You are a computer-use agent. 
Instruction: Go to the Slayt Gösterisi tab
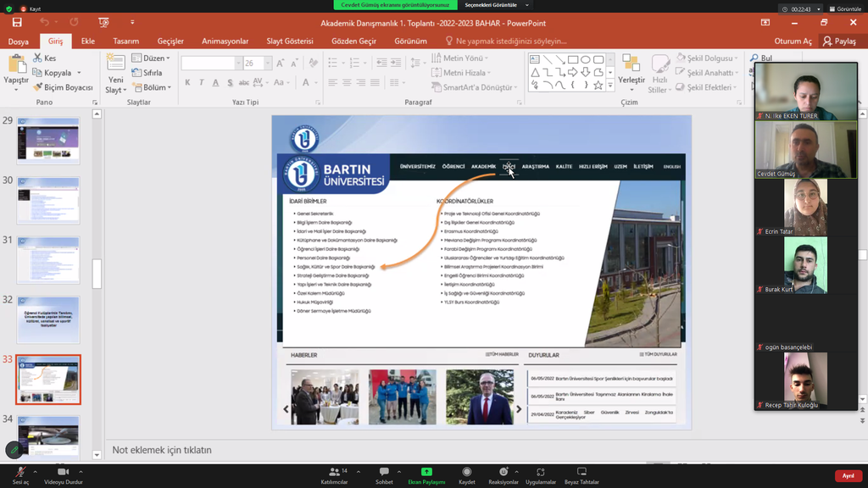click(x=290, y=41)
